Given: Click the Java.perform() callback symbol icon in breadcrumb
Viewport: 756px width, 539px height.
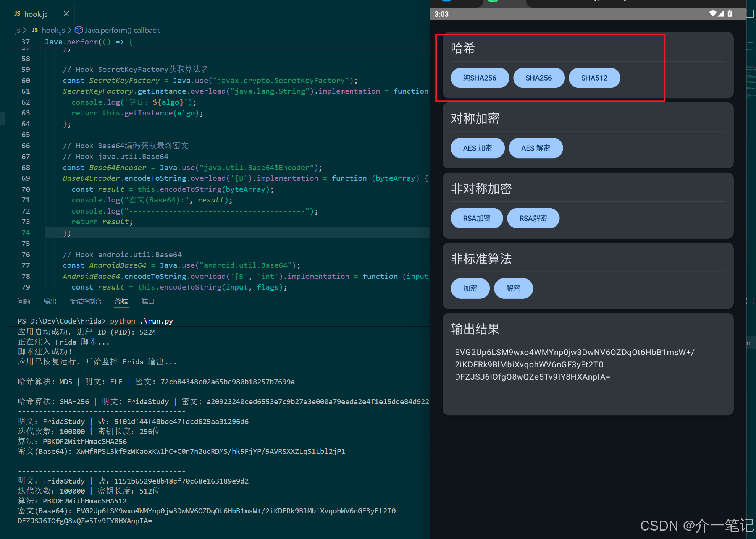Looking at the screenshot, I should (x=79, y=30).
